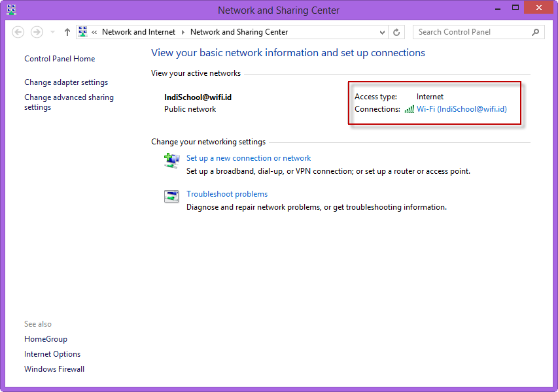Image resolution: width=558 pixels, height=392 pixels.
Task: Click the Forward navigation arrow
Action: point(37,33)
